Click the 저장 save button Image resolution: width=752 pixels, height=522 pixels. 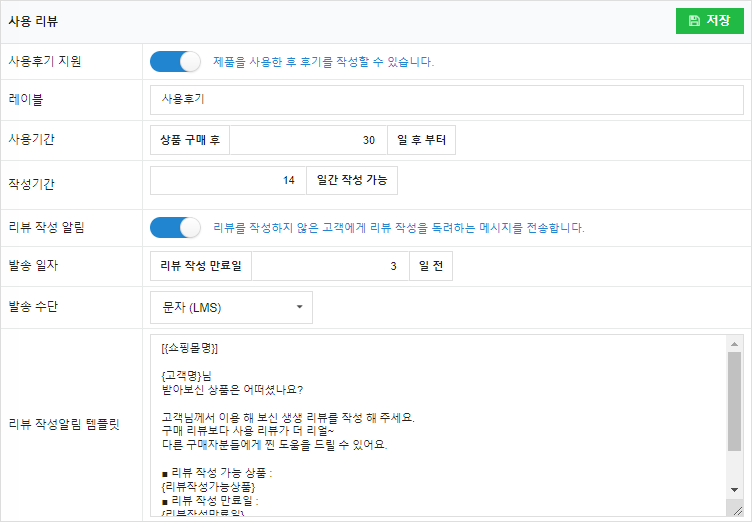click(709, 20)
